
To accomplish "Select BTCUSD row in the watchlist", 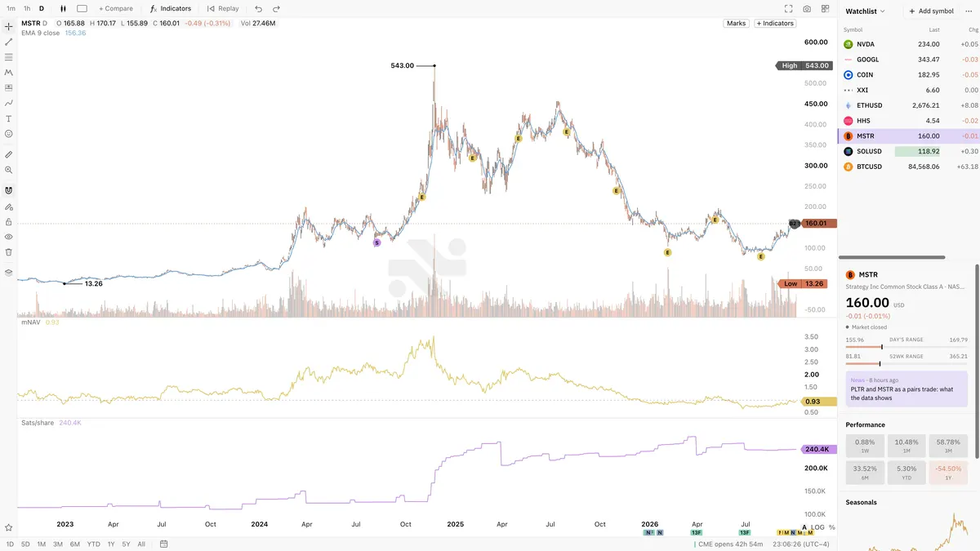I will pyautogui.click(x=908, y=167).
